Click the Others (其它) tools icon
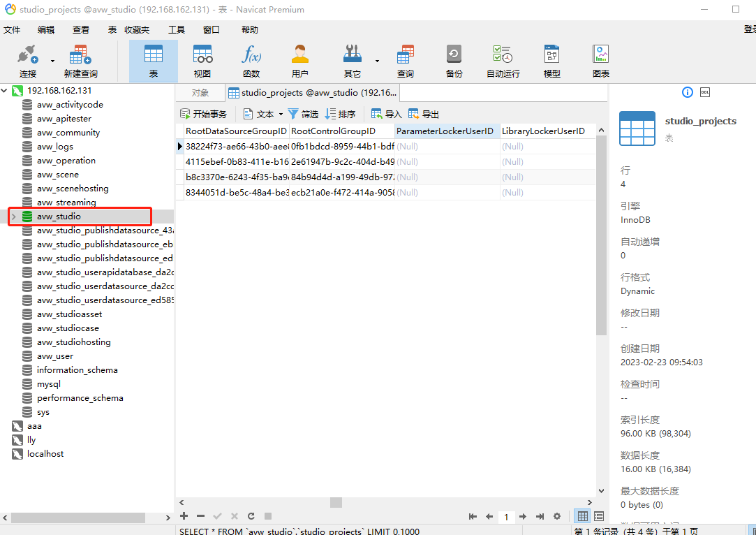756x535 pixels. tap(353, 61)
